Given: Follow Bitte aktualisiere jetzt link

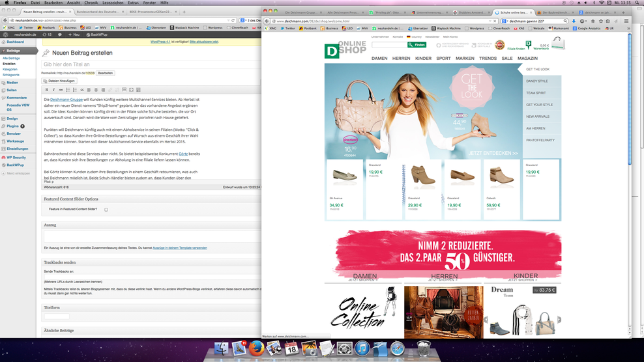Looking at the screenshot, I should pyautogui.click(x=204, y=42).
